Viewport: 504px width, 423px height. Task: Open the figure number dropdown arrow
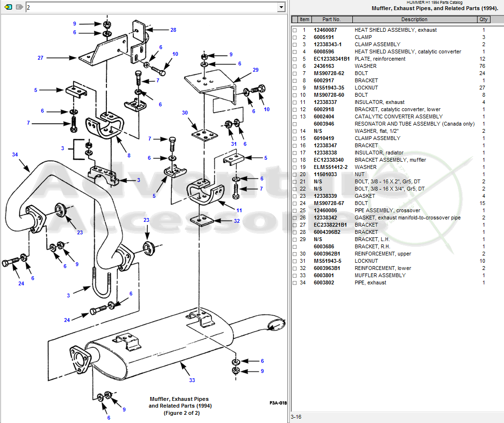tap(281, 7)
